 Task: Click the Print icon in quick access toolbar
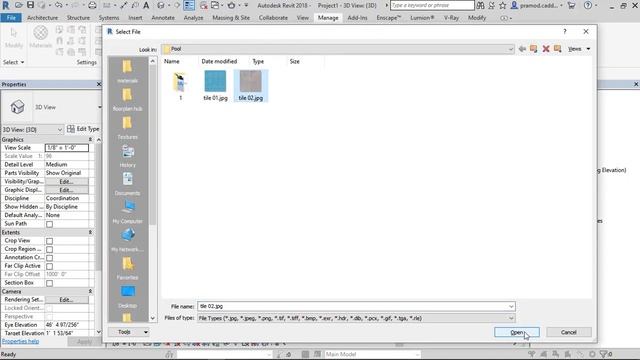click(92, 5)
